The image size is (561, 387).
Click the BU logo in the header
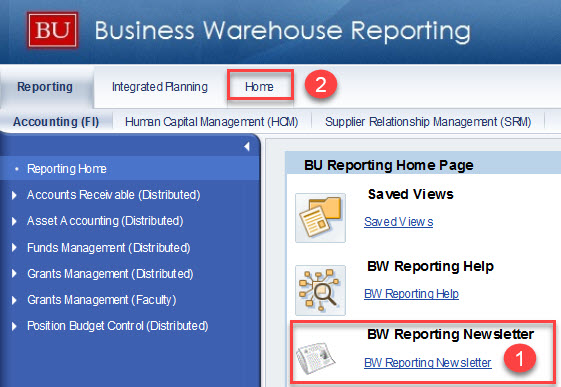53,30
